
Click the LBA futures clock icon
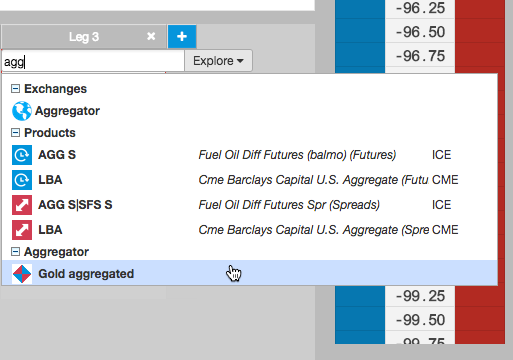(x=22, y=180)
